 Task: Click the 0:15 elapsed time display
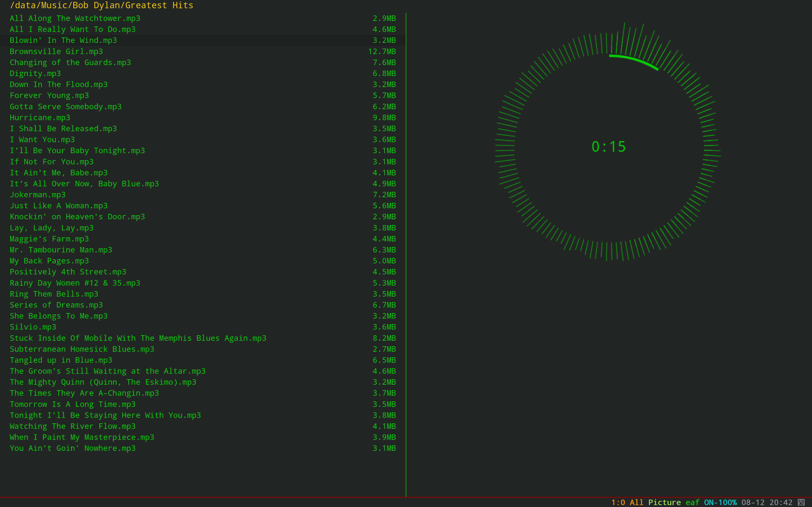coord(608,147)
